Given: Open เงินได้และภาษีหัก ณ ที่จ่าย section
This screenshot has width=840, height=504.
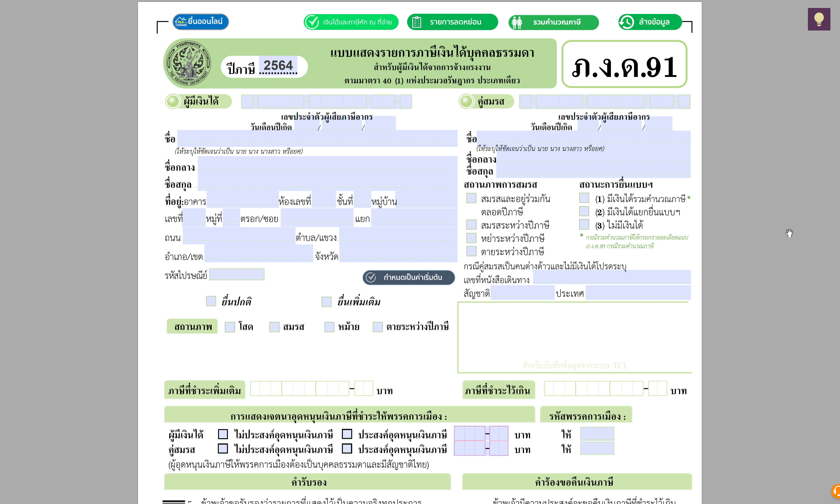Looking at the screenshot, I should [x=351, y=22].
